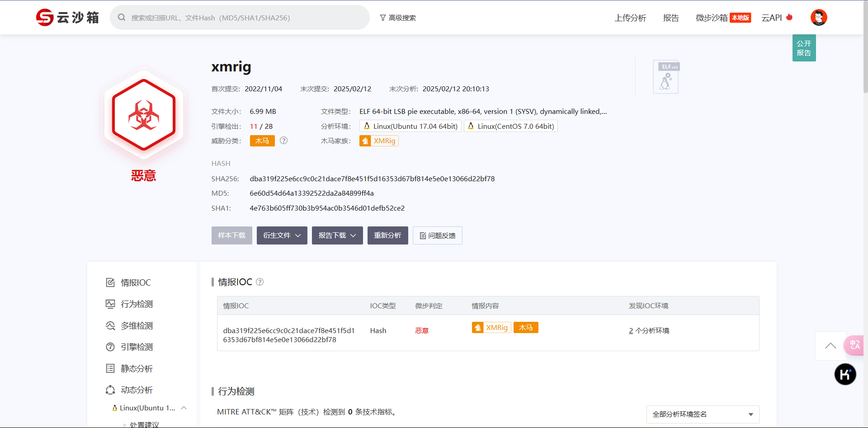Open the 全部分析环境签名 combo box

click(703, 414)
